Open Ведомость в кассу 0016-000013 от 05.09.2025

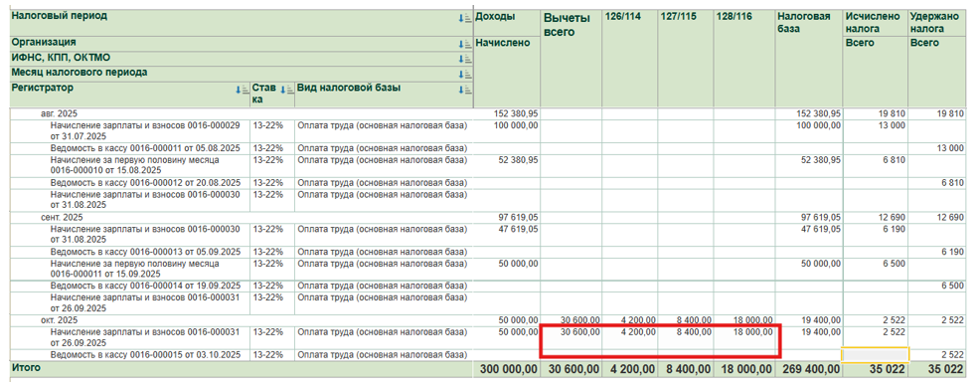coord(145,252)
